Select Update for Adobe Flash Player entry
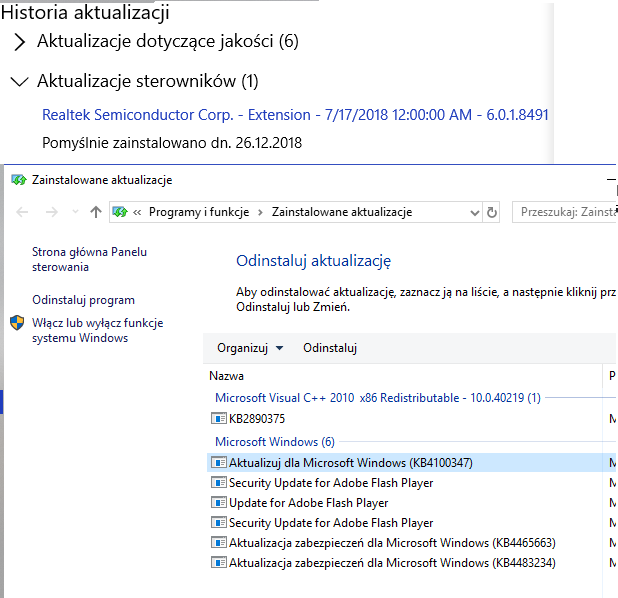The height and width of the screenshot is (598, 618). pyautogui.click(x=309, y=503)
